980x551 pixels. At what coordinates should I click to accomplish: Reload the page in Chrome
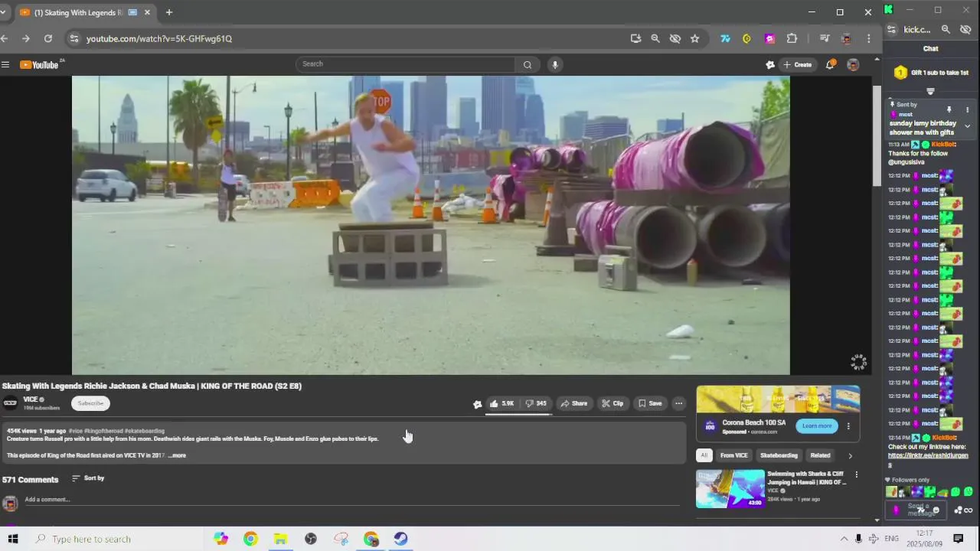48,38
